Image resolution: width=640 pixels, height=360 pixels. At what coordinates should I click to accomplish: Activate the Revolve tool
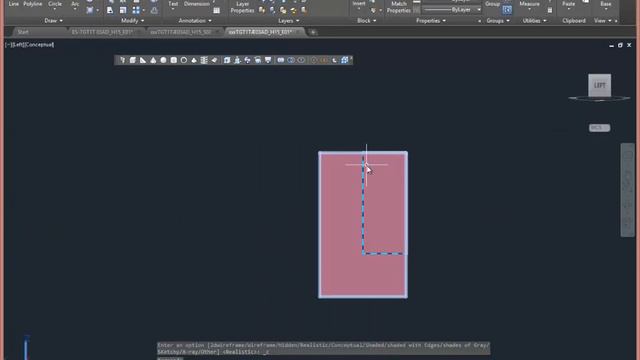(258, 60)
